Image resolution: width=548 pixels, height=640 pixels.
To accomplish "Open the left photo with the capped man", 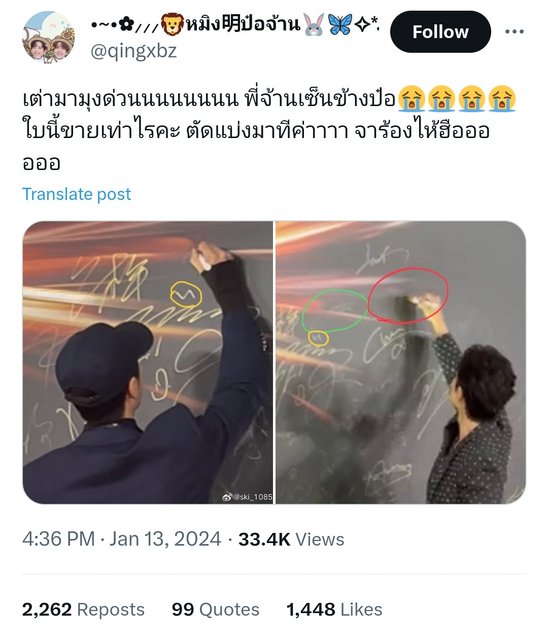I will 148,362.
